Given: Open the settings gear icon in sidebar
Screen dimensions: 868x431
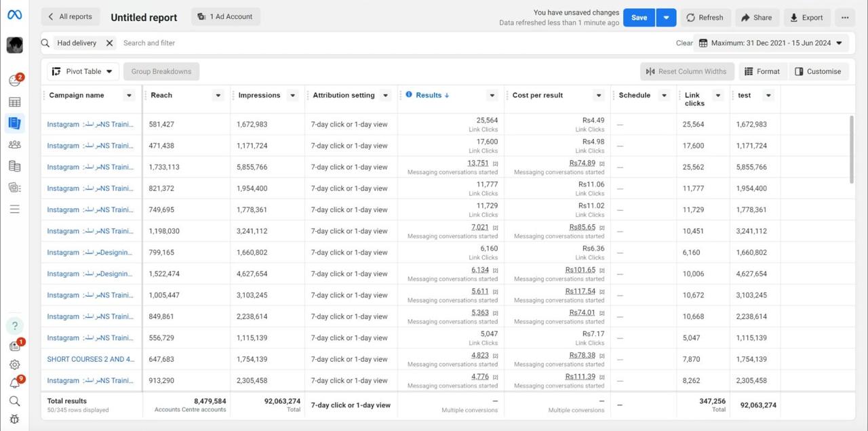Looking at the screenshot, I should click(x=14, y=365).
